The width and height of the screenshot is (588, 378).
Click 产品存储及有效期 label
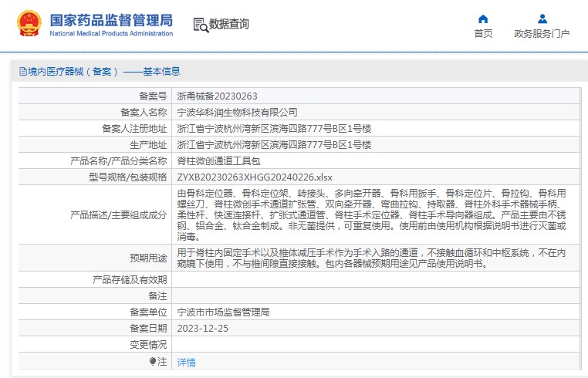tap(130, 280)
